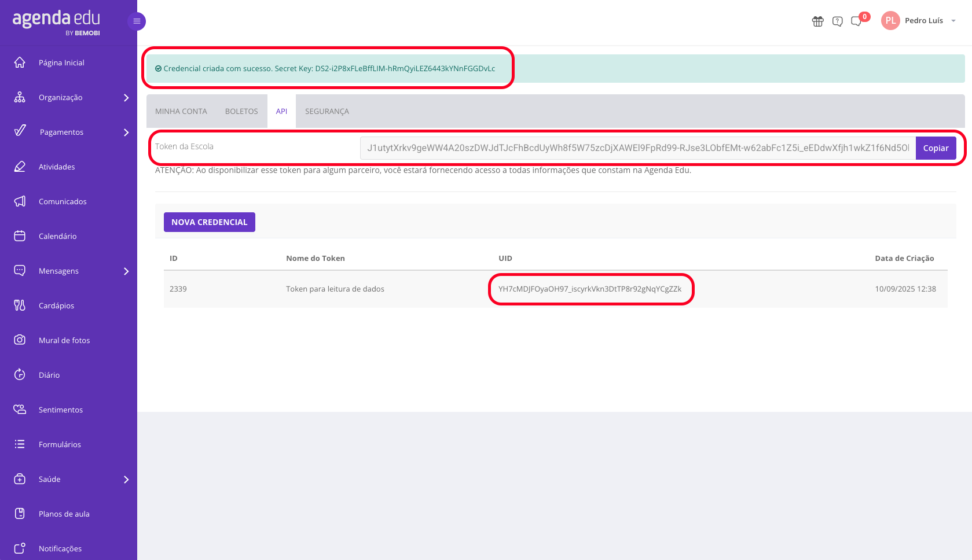
Task: Click the ID cell 2339
Action: [178, 289]
